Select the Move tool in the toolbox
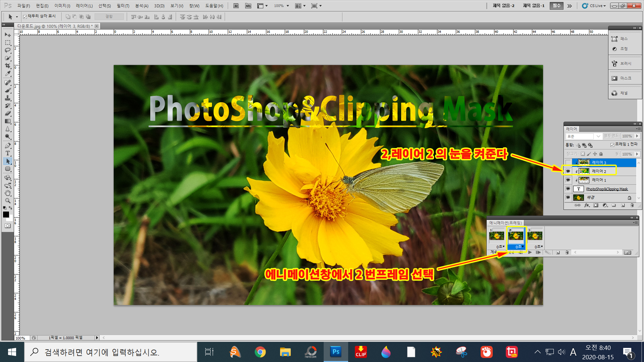This screenshot has height=362, width=644. (x=8, y=35)
